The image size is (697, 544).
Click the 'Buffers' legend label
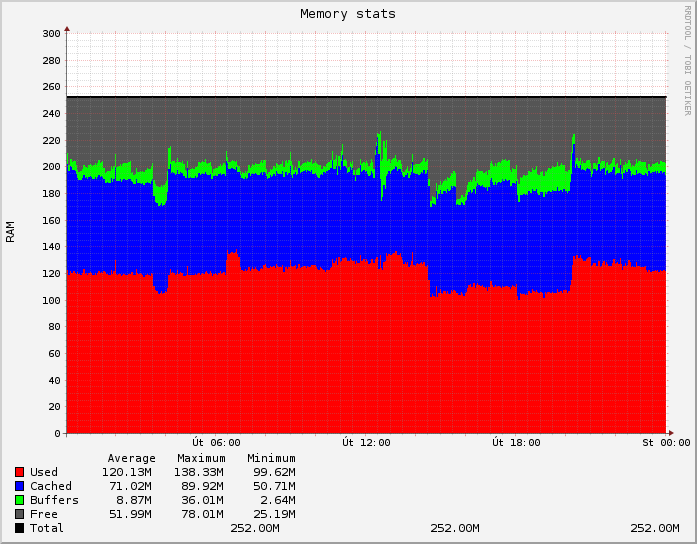(54, 500)
